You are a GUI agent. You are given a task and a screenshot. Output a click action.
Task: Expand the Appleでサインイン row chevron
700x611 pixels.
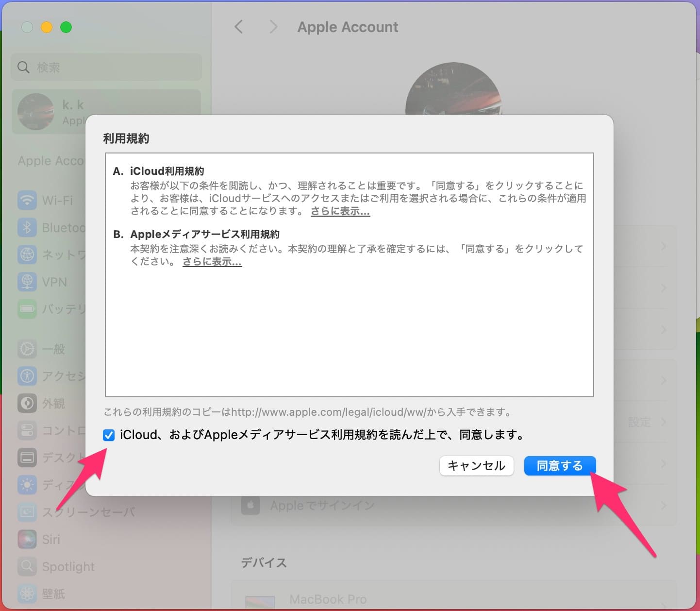(x=663, y=506)
